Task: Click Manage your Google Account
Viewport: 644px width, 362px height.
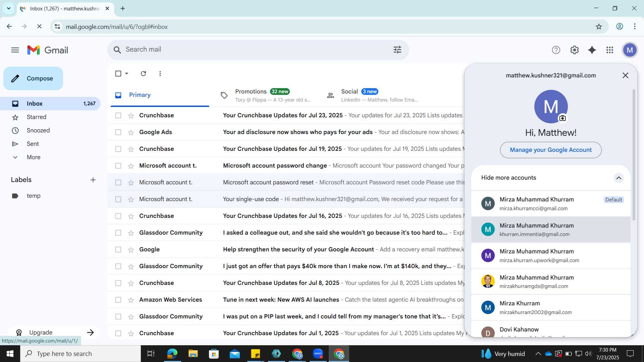Action: (x=551, y=150)
